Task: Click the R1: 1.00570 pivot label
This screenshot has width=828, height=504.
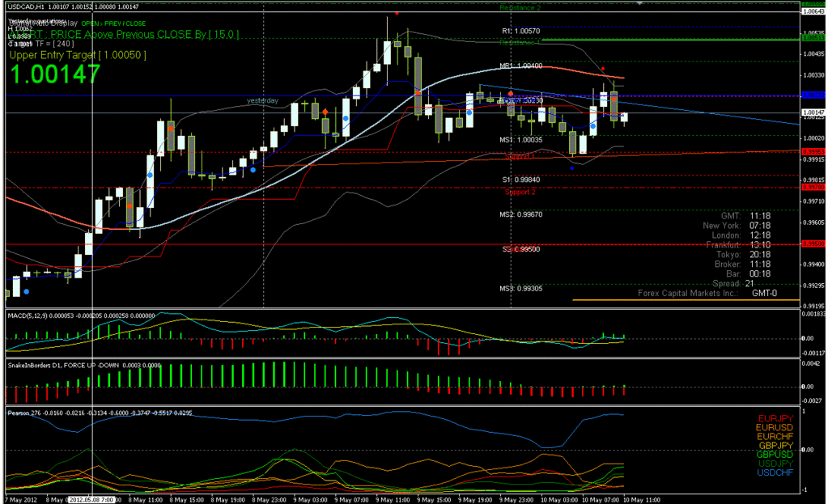Action: (520, 32)
